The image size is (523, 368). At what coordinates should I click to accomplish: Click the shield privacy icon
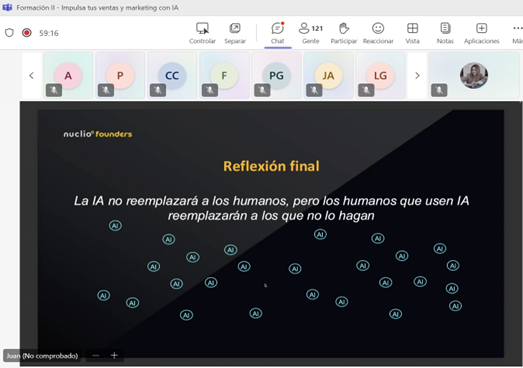[x=9, y=33]
